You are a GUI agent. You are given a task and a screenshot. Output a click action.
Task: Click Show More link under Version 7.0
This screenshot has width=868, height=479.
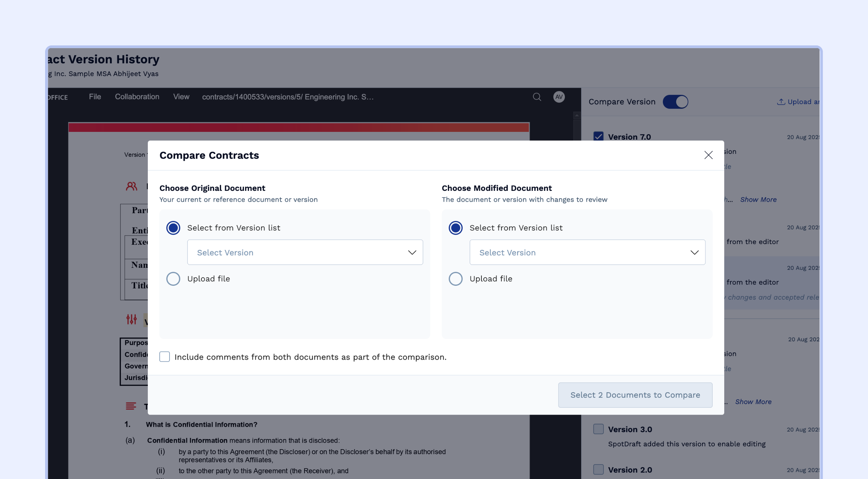[x=758, y=200]
